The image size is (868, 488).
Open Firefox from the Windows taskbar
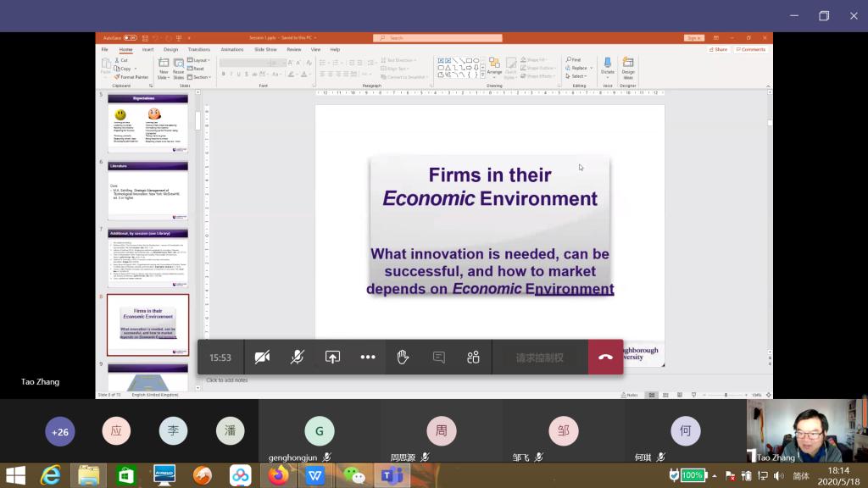(278, 475)
